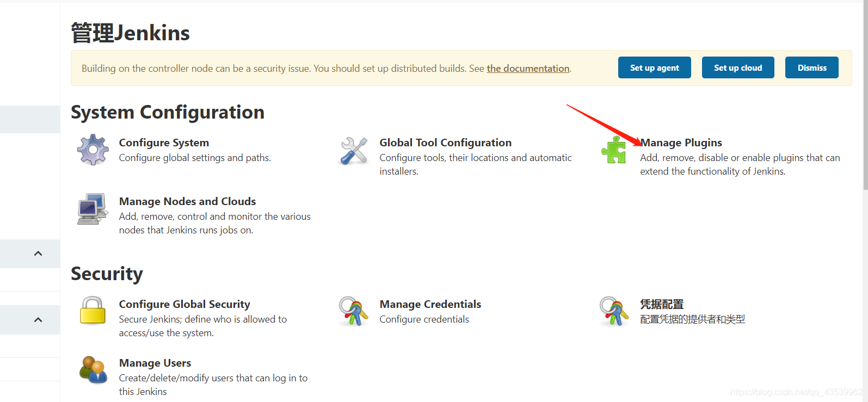
Task: Open the Configure System link
Action: [164, 143]
